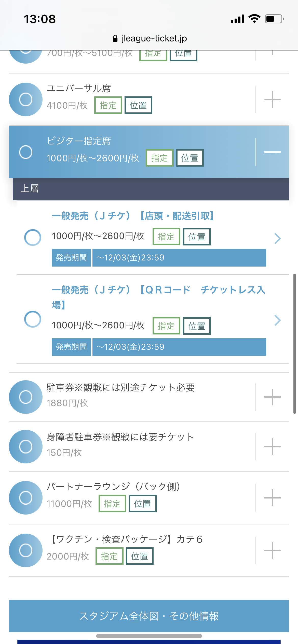Tap the 指定 badge on 店頭・配送引取 option
This screenshot has width=298, height=644.
click(x=166, y=237)
